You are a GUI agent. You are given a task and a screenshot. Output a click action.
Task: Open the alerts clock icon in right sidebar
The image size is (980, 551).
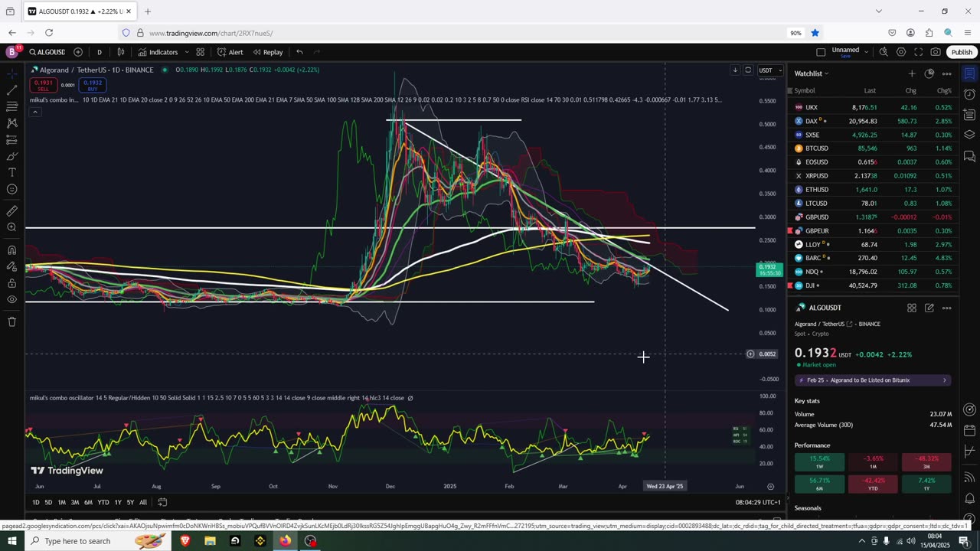[x=969, y=94]
